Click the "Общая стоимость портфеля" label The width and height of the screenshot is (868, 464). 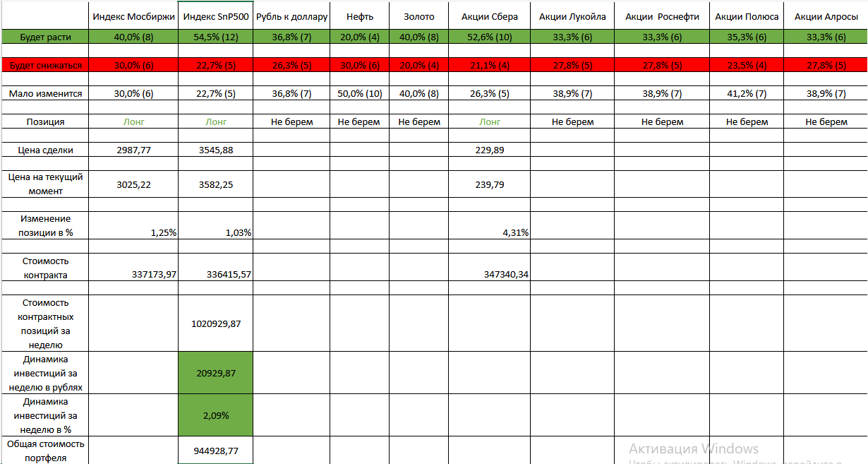point(45,451)
